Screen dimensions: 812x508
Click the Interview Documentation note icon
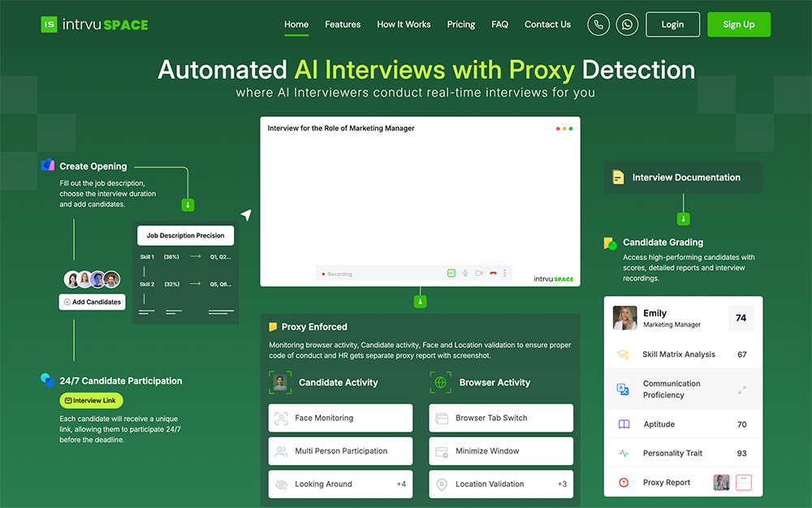[618, 177]
